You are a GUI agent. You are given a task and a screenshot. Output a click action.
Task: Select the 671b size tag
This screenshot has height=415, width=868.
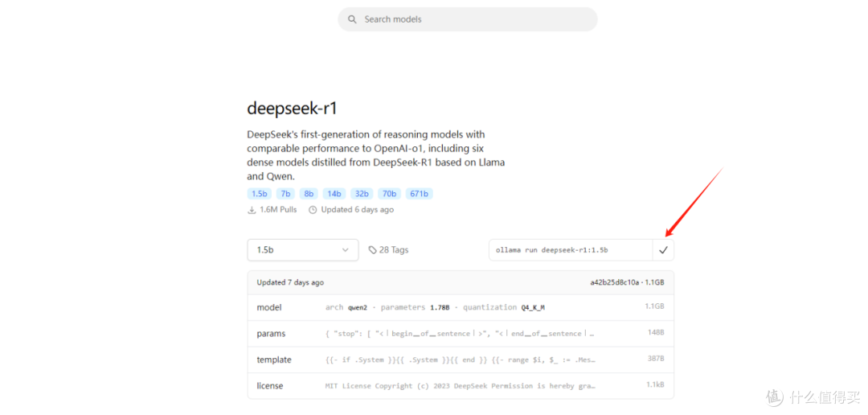point(420,194)
